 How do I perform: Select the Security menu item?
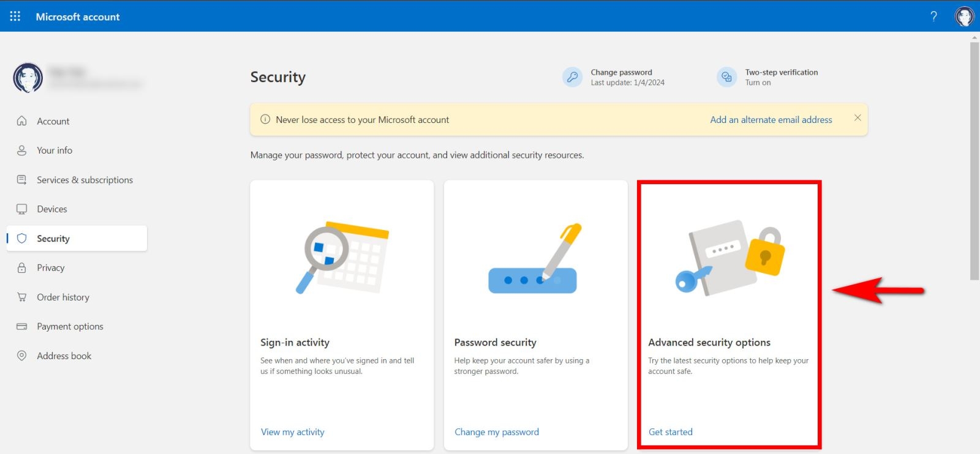coord(77,239)
